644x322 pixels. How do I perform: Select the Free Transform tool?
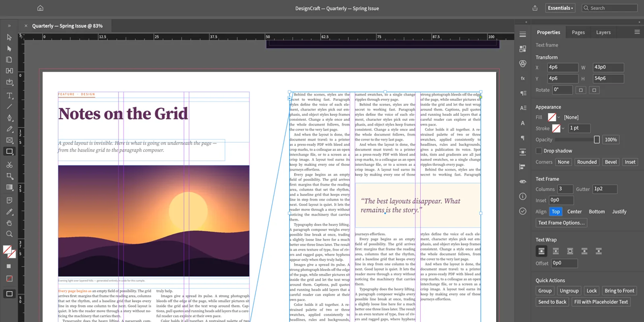pyautogui.click(x=9, y=176)
